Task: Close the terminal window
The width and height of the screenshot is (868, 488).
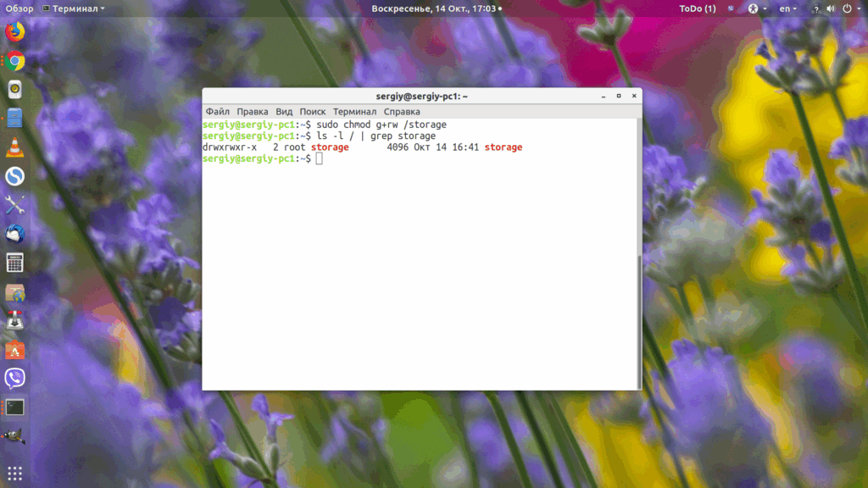Action: coord(634,96)
